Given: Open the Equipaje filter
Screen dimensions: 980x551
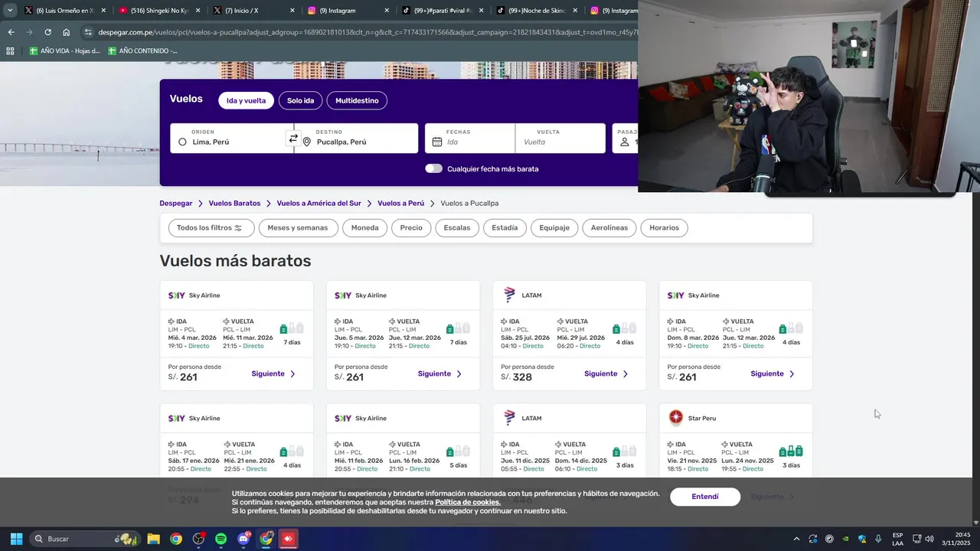Looking at the screenshot, I should (554, 228).
